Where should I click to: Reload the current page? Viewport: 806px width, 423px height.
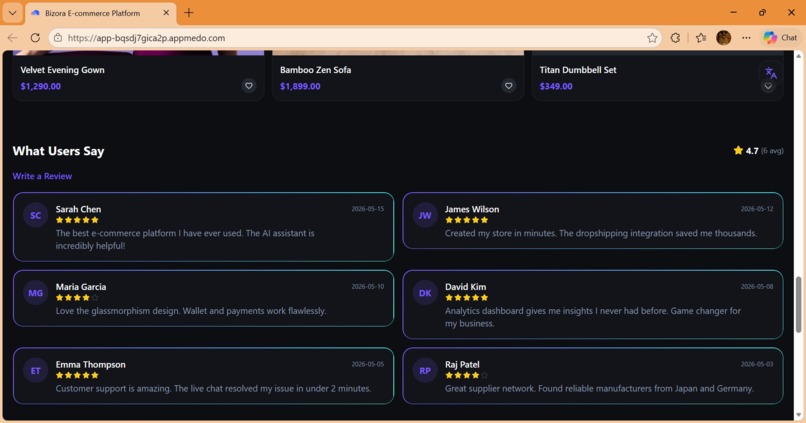click(x=35, y=38)
